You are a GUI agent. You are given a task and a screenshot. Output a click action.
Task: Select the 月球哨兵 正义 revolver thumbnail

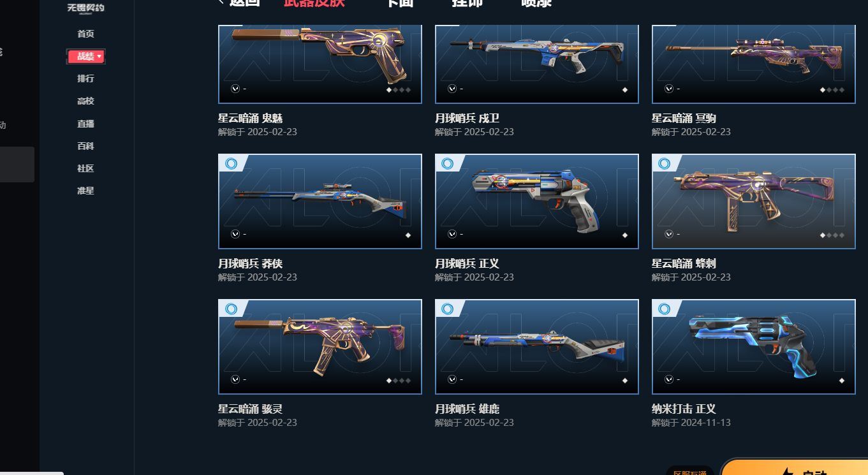click(537, 201)
